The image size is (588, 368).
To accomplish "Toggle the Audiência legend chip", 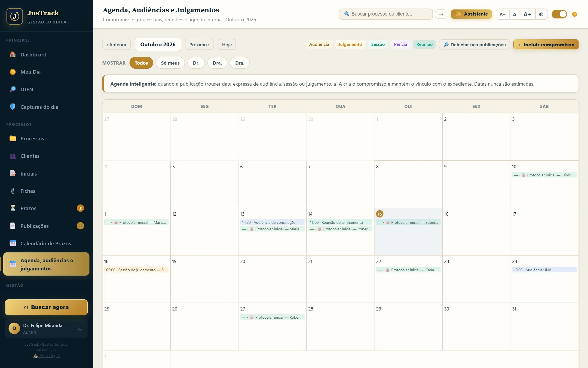I will (319, 44).
